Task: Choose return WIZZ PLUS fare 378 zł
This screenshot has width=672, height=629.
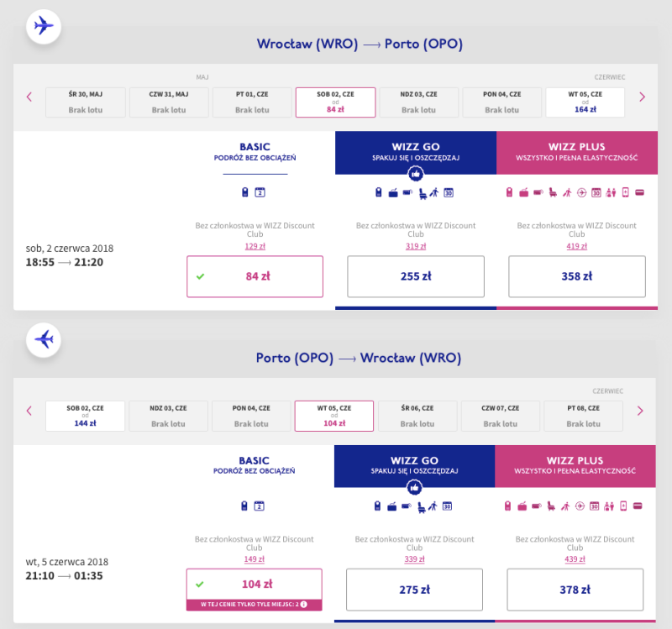Action: pyautogui.click(x=575, y=590)
